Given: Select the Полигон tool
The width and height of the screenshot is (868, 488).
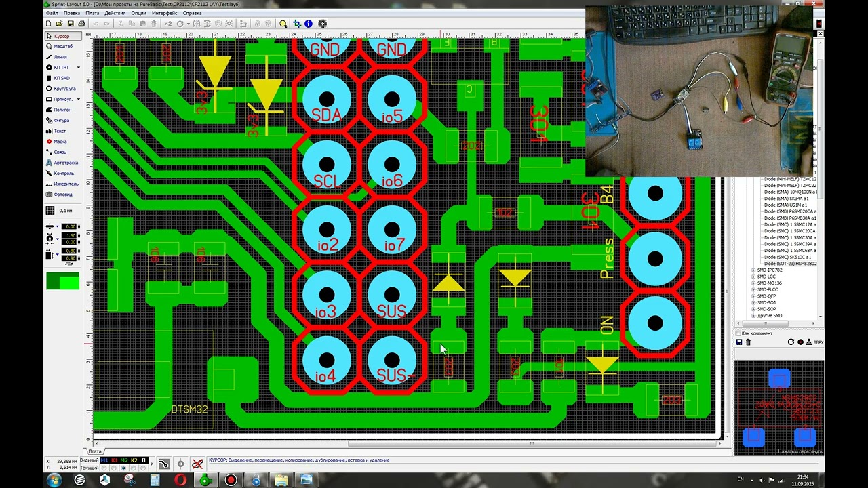Looking at the screenshot, I should click(x=64, y=110).
